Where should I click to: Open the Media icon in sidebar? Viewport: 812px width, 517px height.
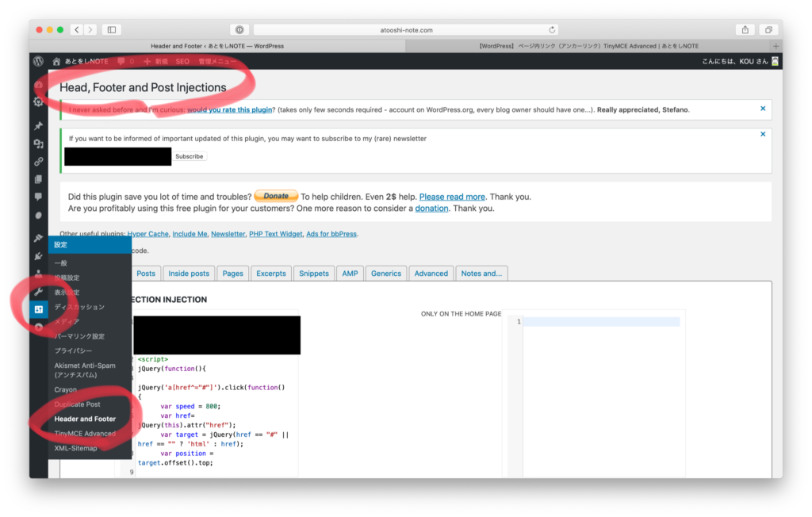(x=38, y=144)
